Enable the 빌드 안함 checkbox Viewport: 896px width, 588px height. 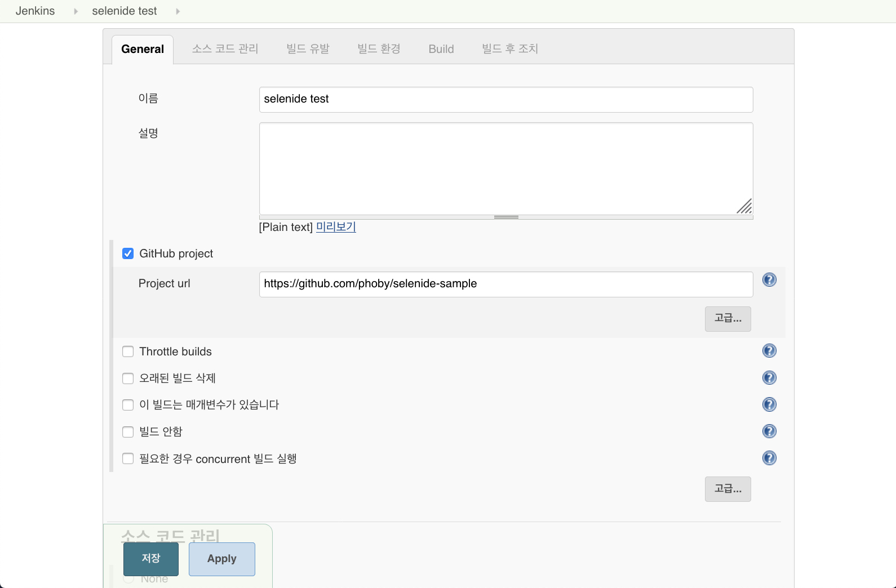(128, 432)
